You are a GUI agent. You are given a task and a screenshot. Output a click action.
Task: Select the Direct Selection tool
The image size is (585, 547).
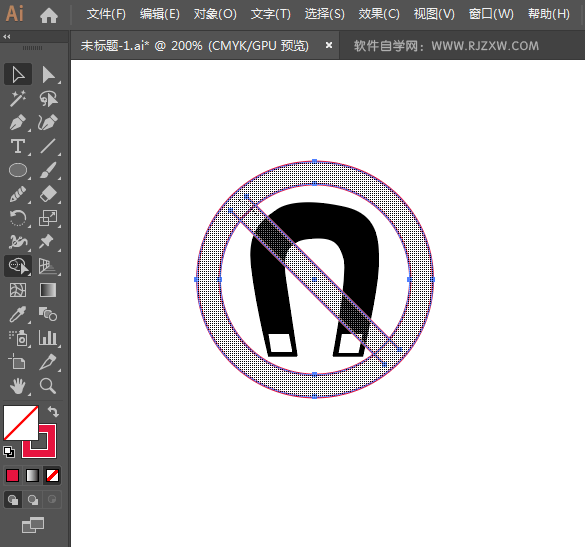(49, 75)
